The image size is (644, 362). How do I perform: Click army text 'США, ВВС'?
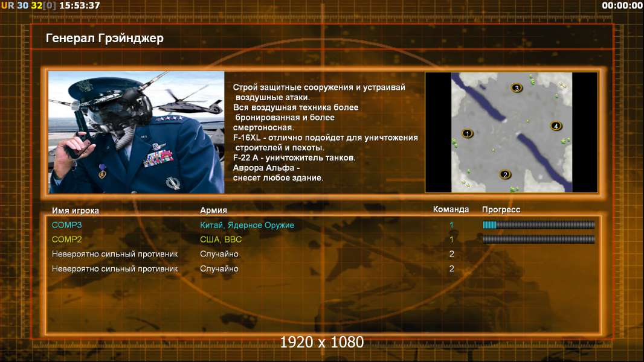point(221,240)
